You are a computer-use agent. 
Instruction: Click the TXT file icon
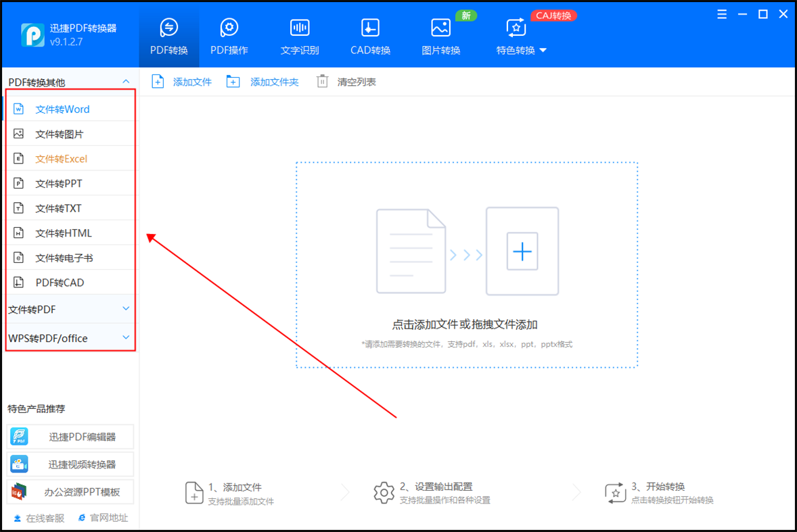click(x=19, y=208)
